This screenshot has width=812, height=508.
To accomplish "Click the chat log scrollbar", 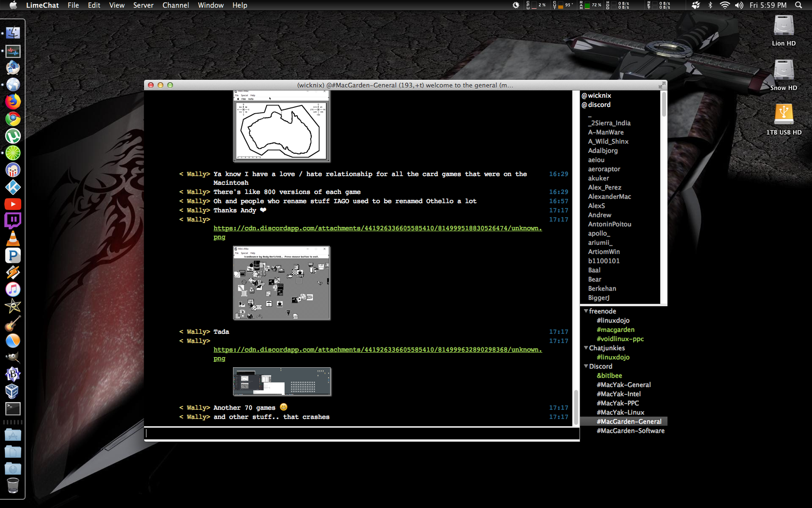I will (576, 408).
